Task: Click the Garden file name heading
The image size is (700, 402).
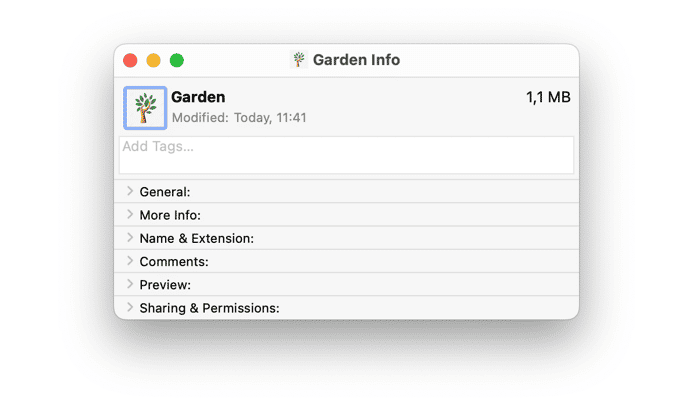Action: click(198, 97)
